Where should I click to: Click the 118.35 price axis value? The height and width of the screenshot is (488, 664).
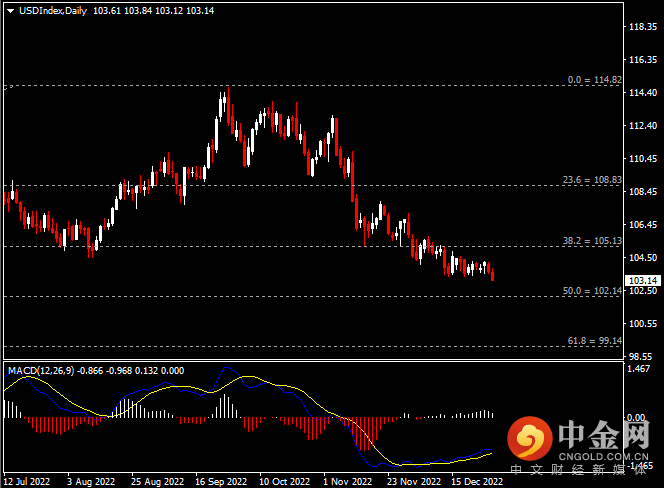click(x=640, y=27)
